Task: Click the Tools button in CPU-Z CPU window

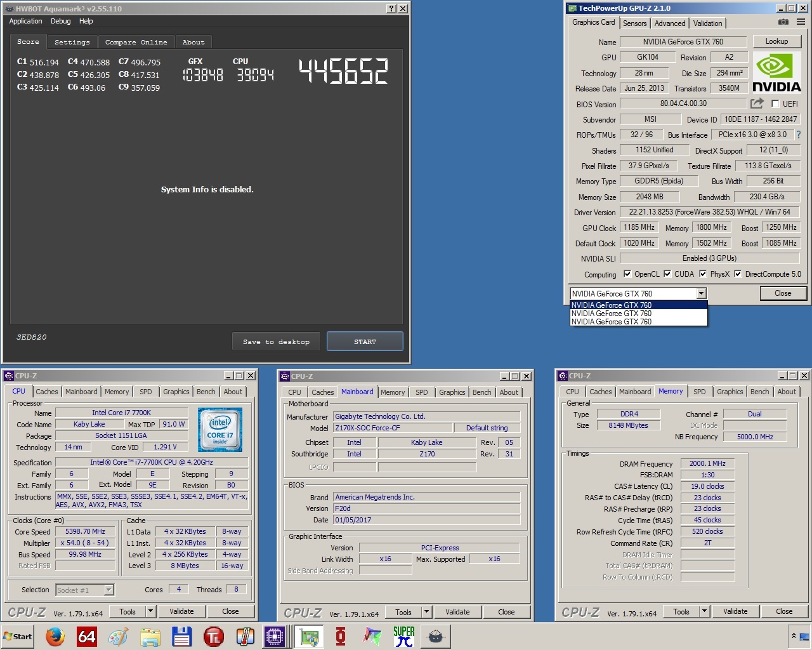Action: [128, 611]
